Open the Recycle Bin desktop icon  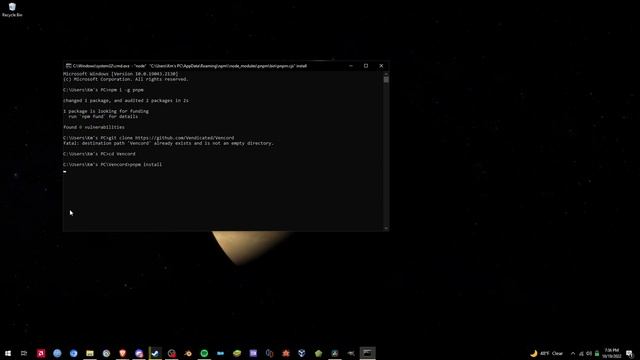tap(12, 10)
